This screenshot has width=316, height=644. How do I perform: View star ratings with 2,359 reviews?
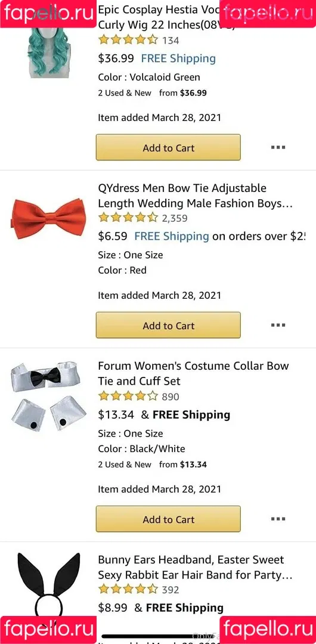[x=142, y=218]
